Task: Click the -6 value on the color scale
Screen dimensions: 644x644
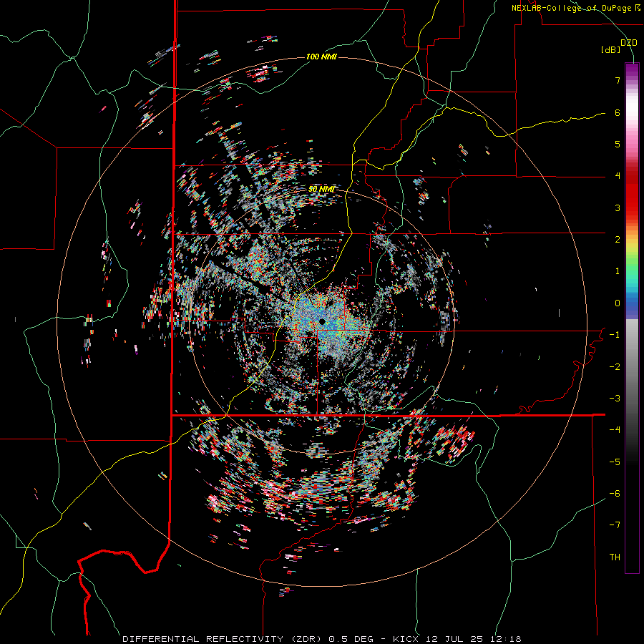Action: coord(615,494)
